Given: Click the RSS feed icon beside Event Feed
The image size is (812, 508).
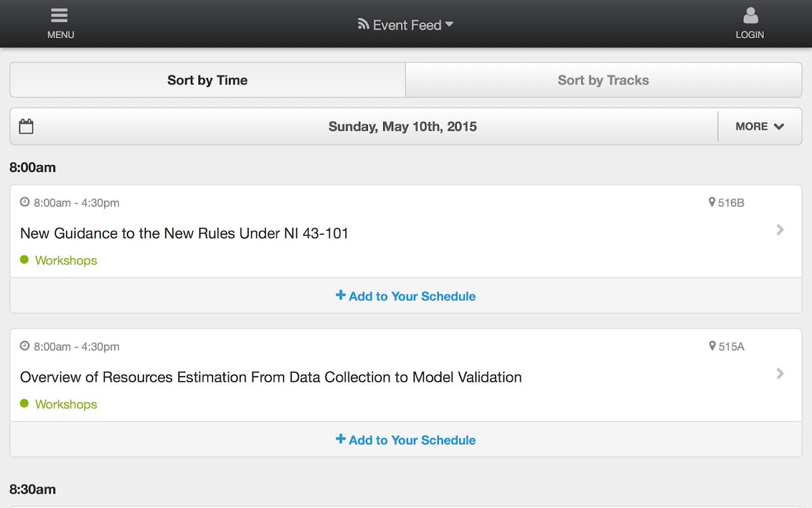Looking at the screenshot, I should [x=363, y=24].
